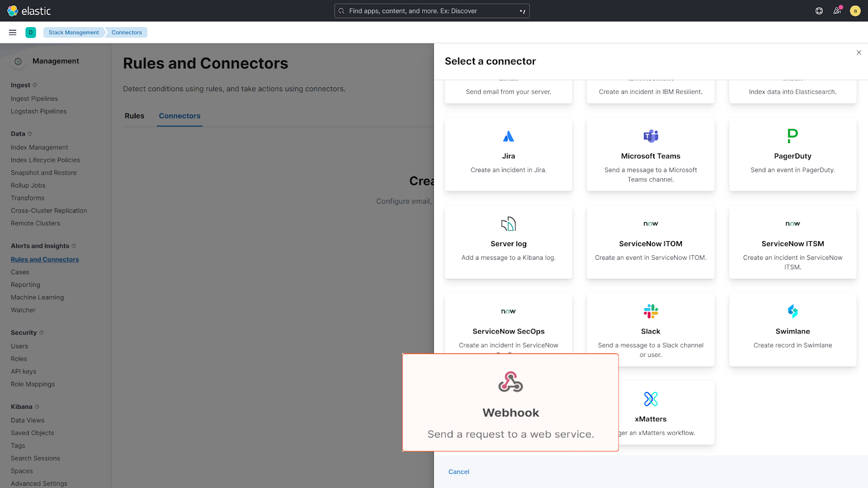
Task: Choose the xMatters connector icon
Action: click(650, 399)
